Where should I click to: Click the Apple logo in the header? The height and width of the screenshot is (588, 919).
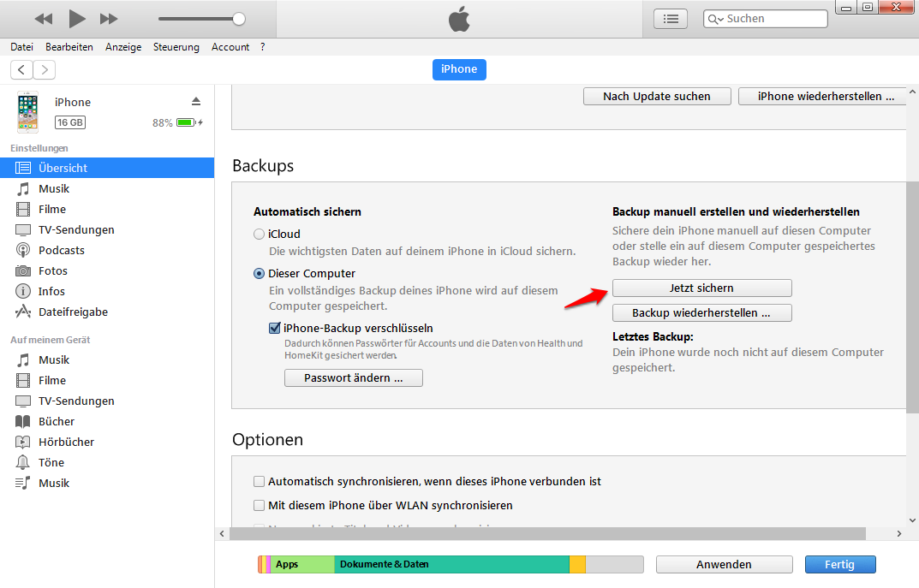click(x=459, y=19)
